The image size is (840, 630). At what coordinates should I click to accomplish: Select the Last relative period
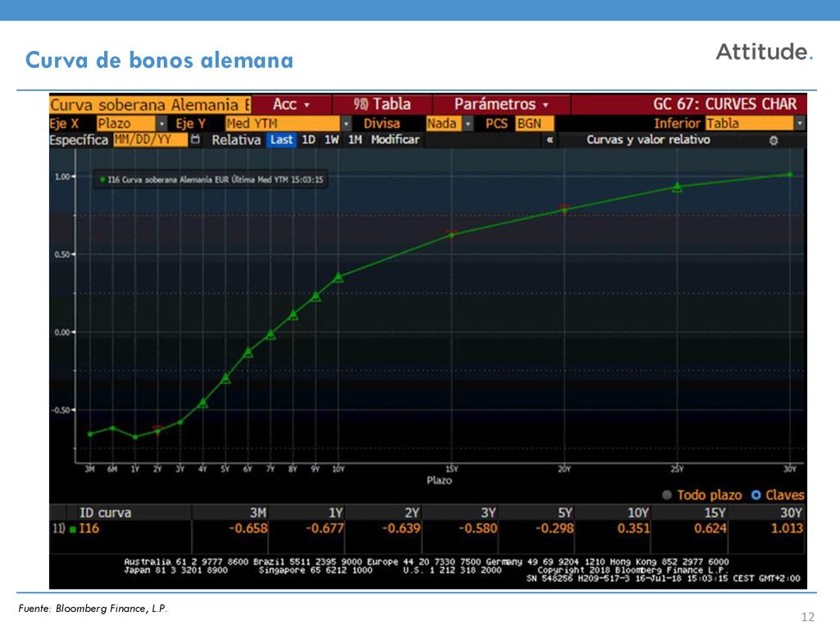(281, 139)
